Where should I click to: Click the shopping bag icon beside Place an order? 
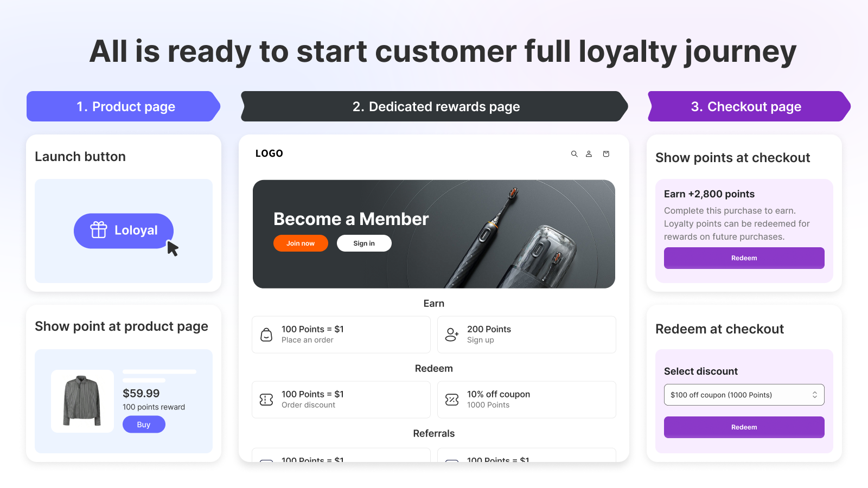(266, 335)
